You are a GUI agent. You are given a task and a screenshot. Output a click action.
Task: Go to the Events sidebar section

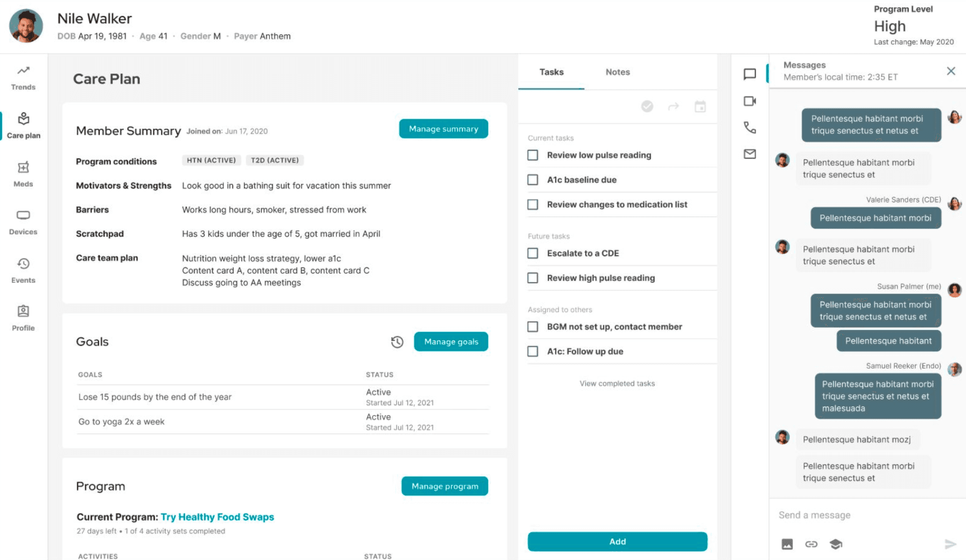(23, 270)
